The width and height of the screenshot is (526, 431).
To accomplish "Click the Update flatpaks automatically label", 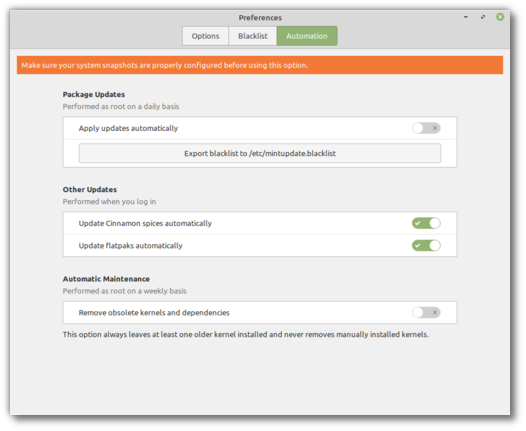I will [130, 246].
